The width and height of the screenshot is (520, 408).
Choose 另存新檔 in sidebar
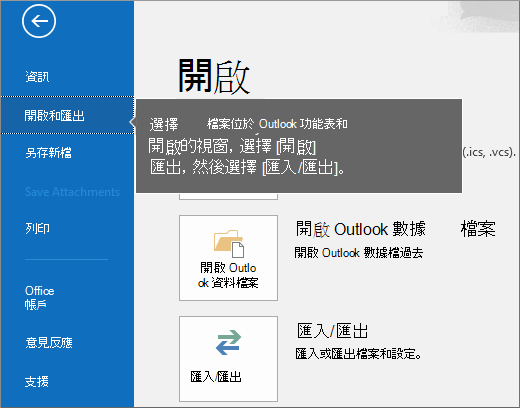tap(48, 153)
